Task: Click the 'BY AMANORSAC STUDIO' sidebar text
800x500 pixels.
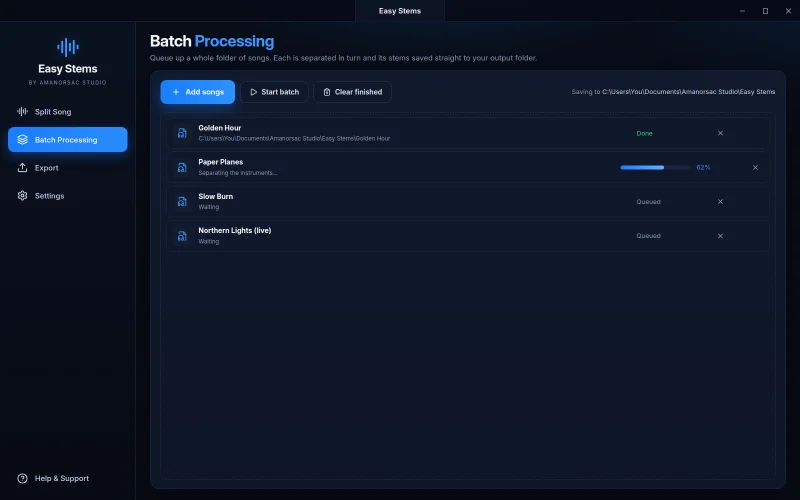Action: coord(67,82)
